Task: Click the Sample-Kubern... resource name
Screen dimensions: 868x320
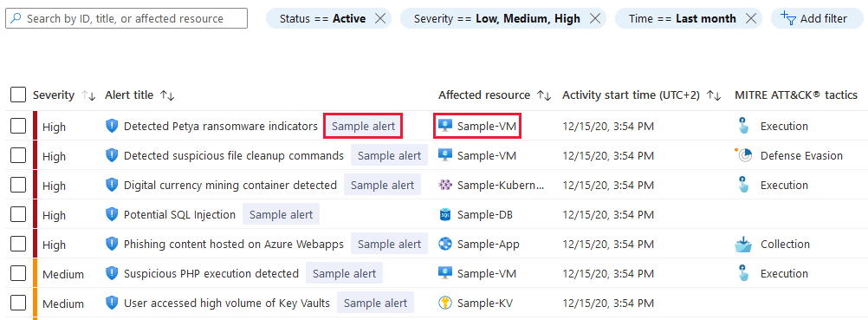Action: coord(501,185)
